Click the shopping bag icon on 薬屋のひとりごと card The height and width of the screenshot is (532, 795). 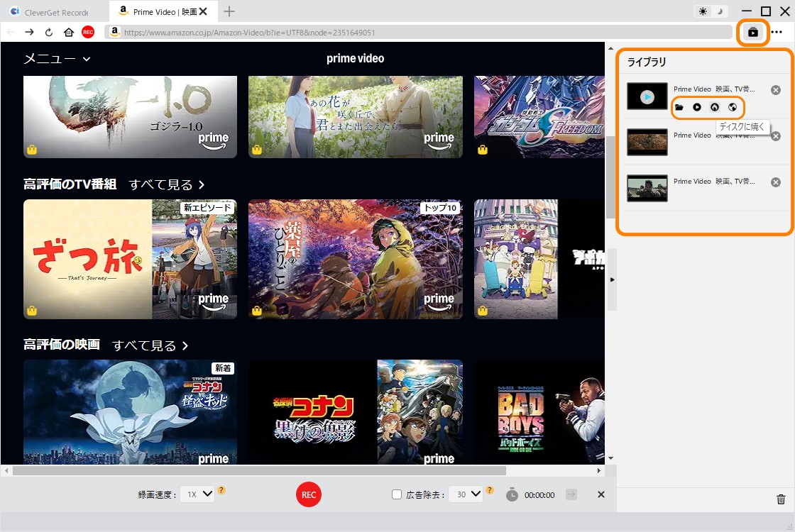click(257, 311)
